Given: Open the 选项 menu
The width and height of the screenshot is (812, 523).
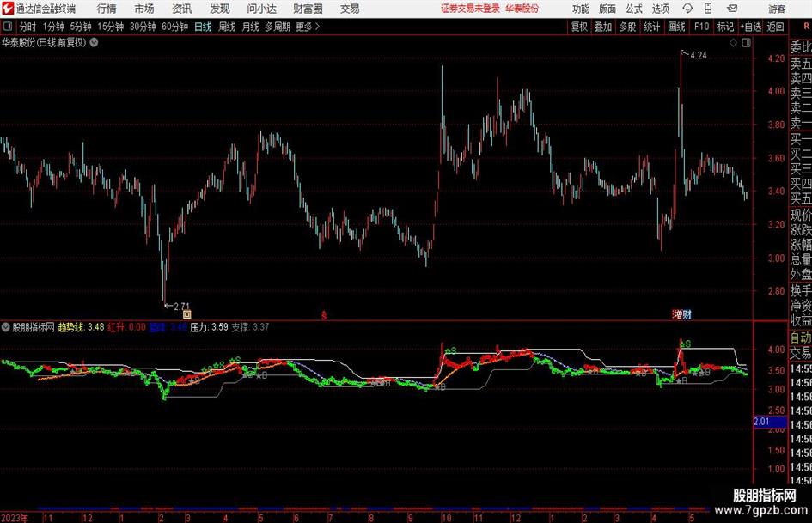Looking at the screenshot, I should (660, 9).
